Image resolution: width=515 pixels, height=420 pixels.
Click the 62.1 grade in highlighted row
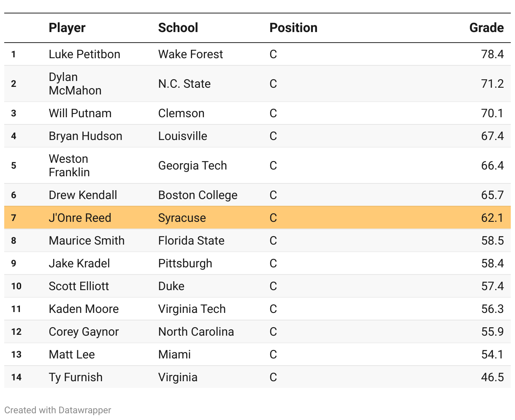click(x=492, y=218)
